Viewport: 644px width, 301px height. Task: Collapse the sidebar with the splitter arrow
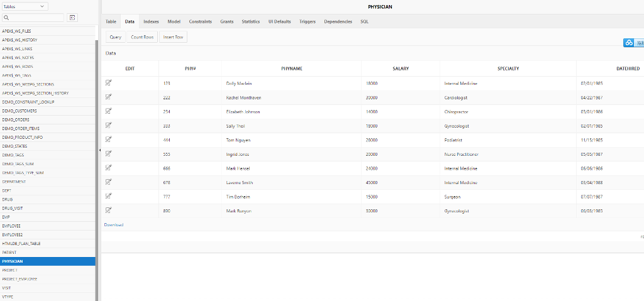(x=100, y=150)
